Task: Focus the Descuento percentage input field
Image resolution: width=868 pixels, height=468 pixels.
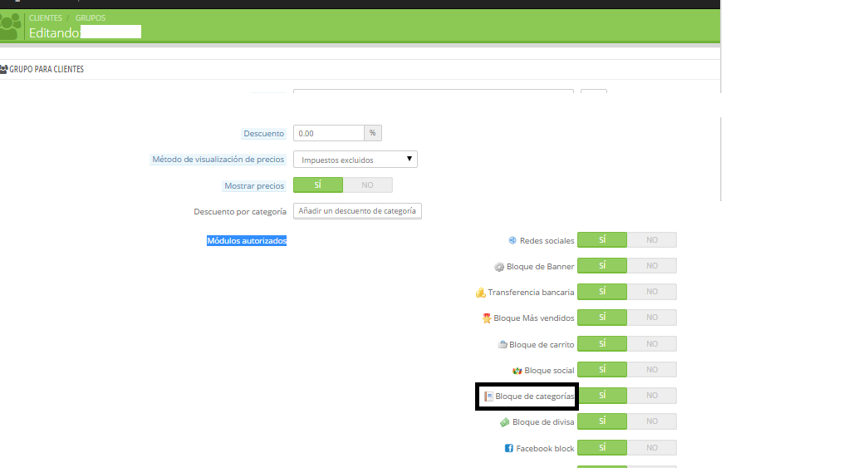Action: click(329, 133)
